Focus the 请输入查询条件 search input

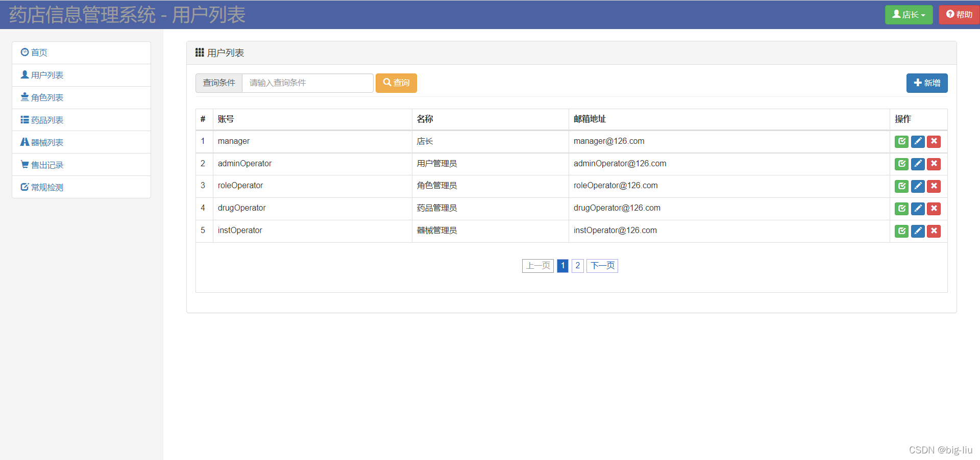308,83
